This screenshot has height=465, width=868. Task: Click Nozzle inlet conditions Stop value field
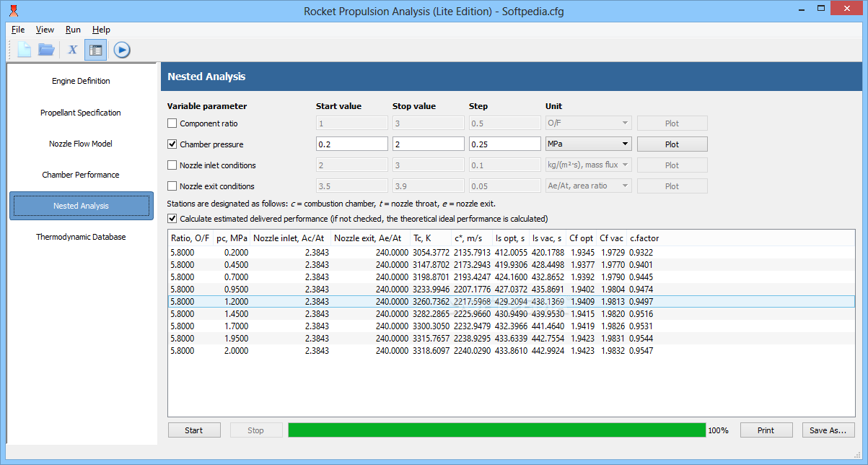[428, 165]
